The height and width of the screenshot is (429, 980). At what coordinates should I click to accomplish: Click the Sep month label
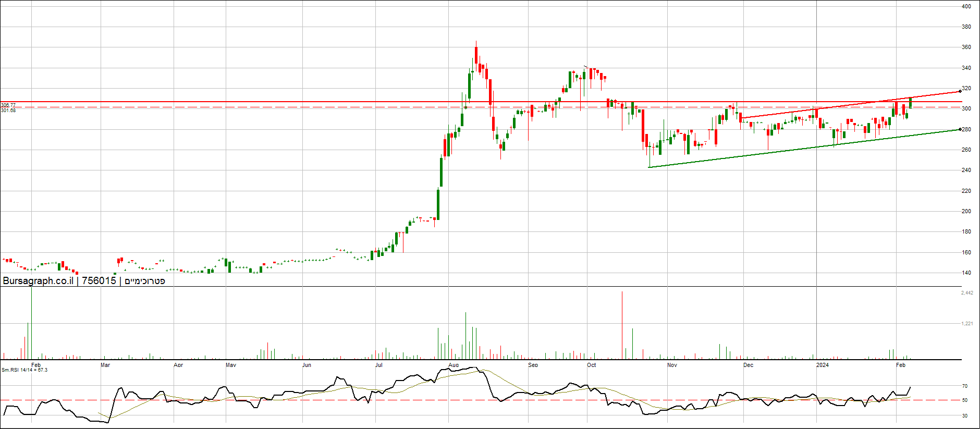coord(533,365)
